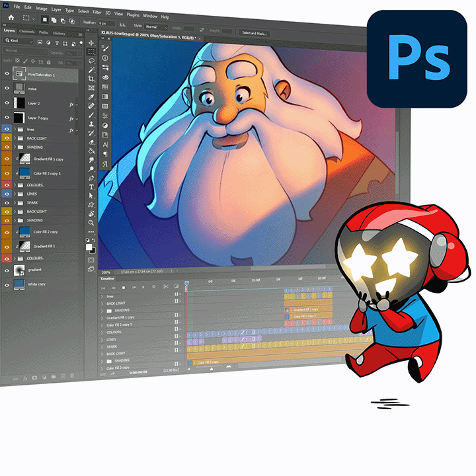The width and height of the screenshot is (476, 476).
Task: Select the Frame tool
Action: click(x=91, y=88)
